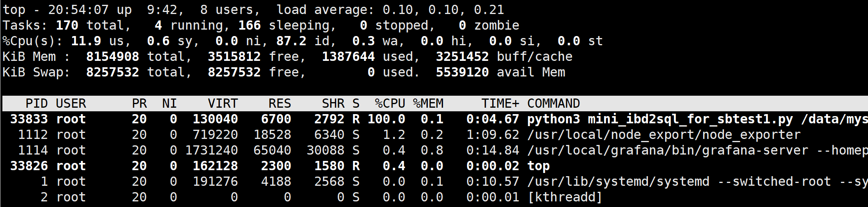Click the 1:09.62 TIME+ value
Screen dimensions: 868x207
pos(493,135)
